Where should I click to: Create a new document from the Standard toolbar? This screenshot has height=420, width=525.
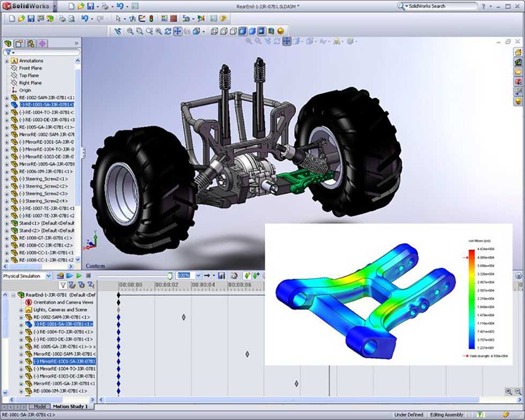12,18
